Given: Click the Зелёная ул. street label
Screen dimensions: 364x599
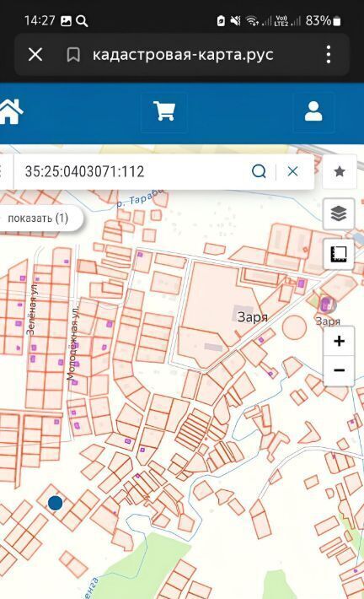Looking at the screenshot, I should [32, 310].
